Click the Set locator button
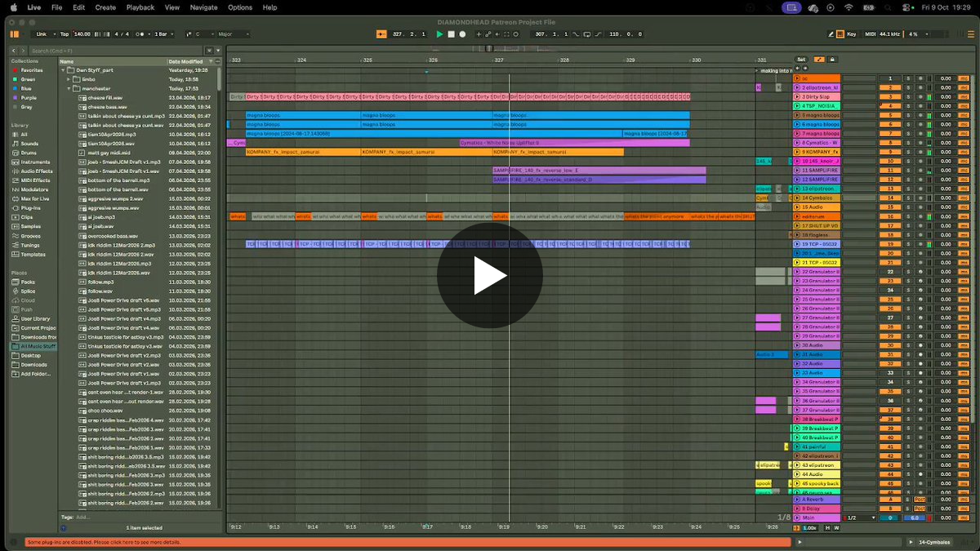Screen dimensions: 980x551 point(801,60)
